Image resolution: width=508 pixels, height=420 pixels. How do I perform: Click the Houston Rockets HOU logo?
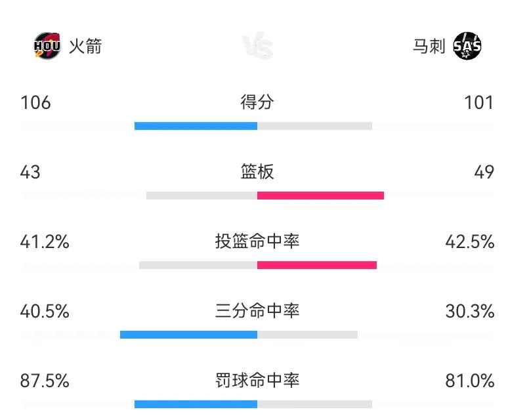coord(47,45)
